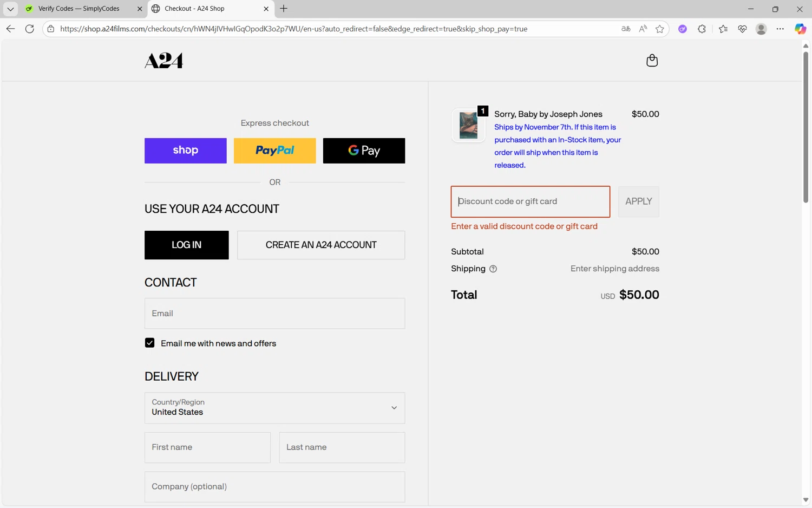Focus the Last name field

tap(342, 447)
